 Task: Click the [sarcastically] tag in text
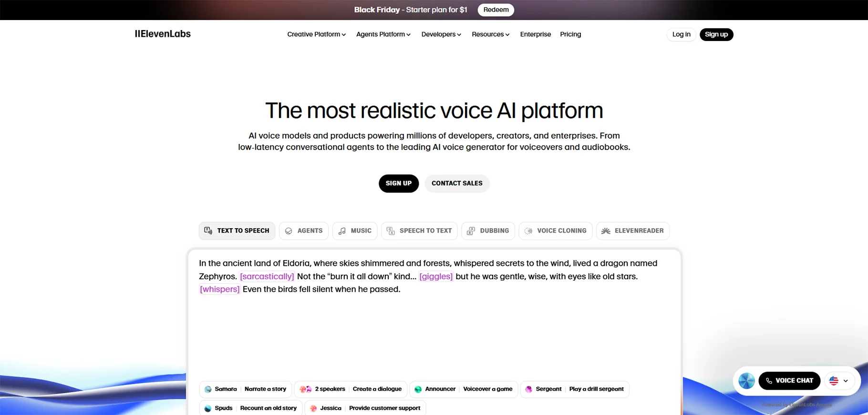267,276
